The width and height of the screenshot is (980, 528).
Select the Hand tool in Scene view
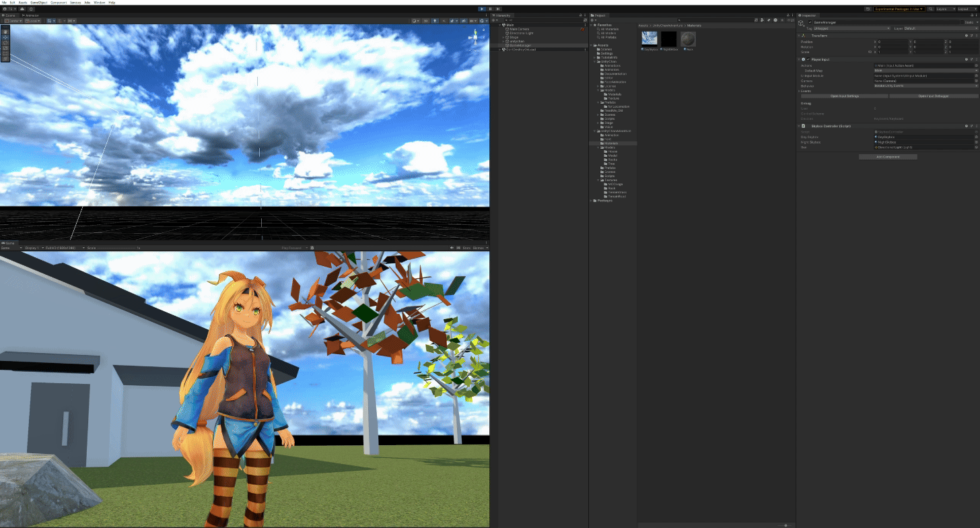pos(5,32)
